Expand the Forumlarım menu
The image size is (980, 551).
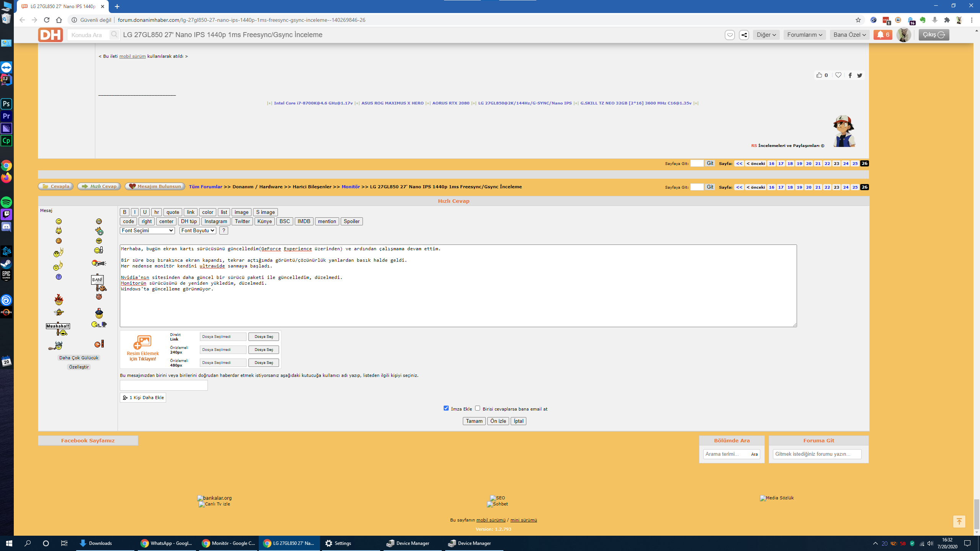point(805,35)
